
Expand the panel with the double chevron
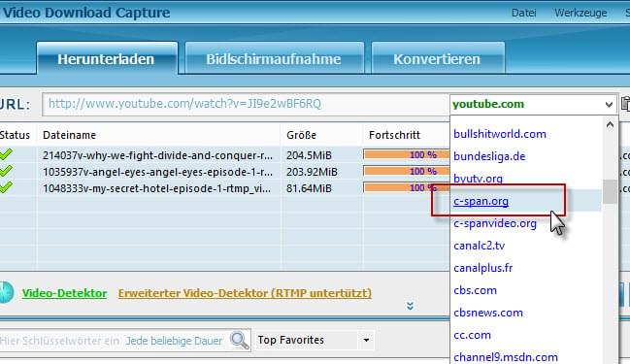point(410,306)
